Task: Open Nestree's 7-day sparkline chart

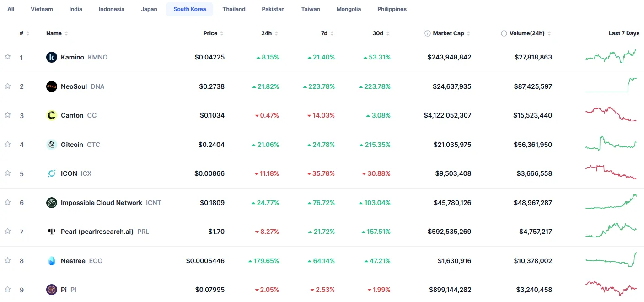Action: (611, 259)
